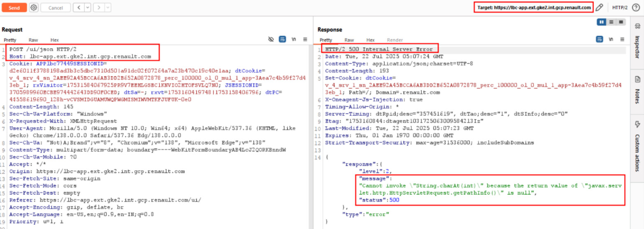Open Response panel hamburger options menu
Image resolution: width=644 pixels, height=229 pixels.
click(622, 40)
